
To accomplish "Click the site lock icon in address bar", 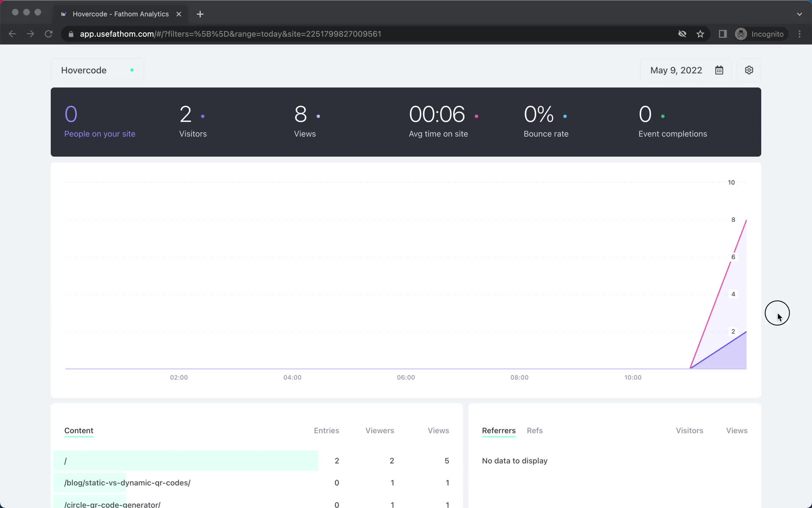I will (71, 34).
